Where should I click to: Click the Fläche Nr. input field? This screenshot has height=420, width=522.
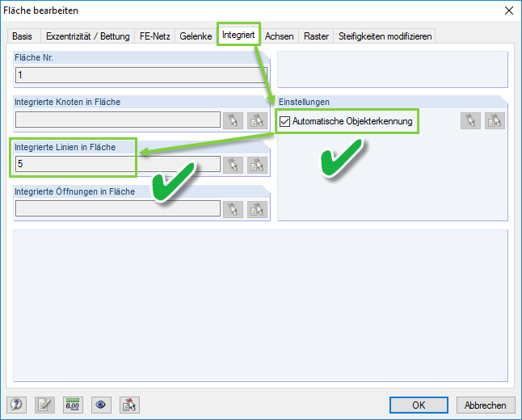141,75
